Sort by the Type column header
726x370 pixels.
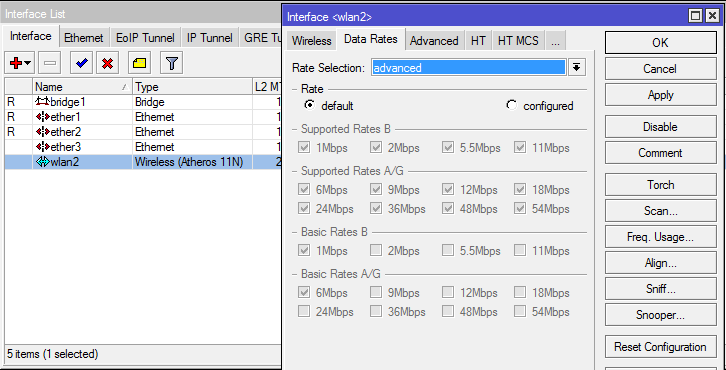coord(192,87)
